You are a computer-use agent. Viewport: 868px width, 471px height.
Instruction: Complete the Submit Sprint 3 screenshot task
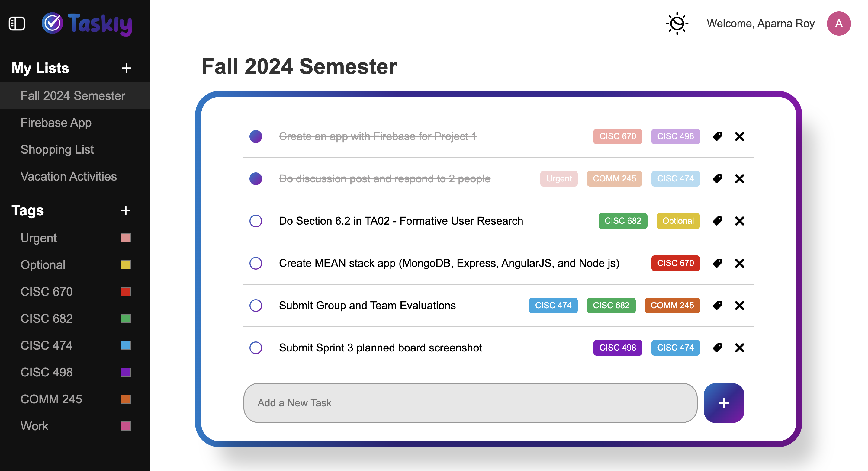coord(256,347)
